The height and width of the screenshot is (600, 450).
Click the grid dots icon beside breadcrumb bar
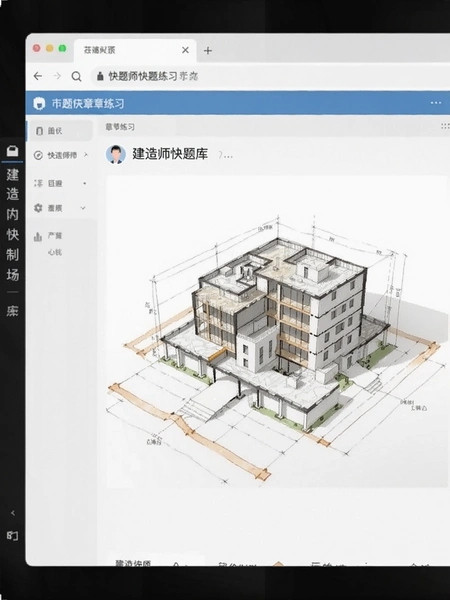[445, 126]
